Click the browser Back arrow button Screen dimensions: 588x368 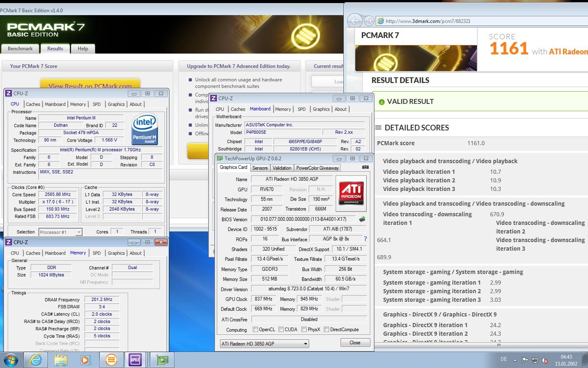coord(355,20)
